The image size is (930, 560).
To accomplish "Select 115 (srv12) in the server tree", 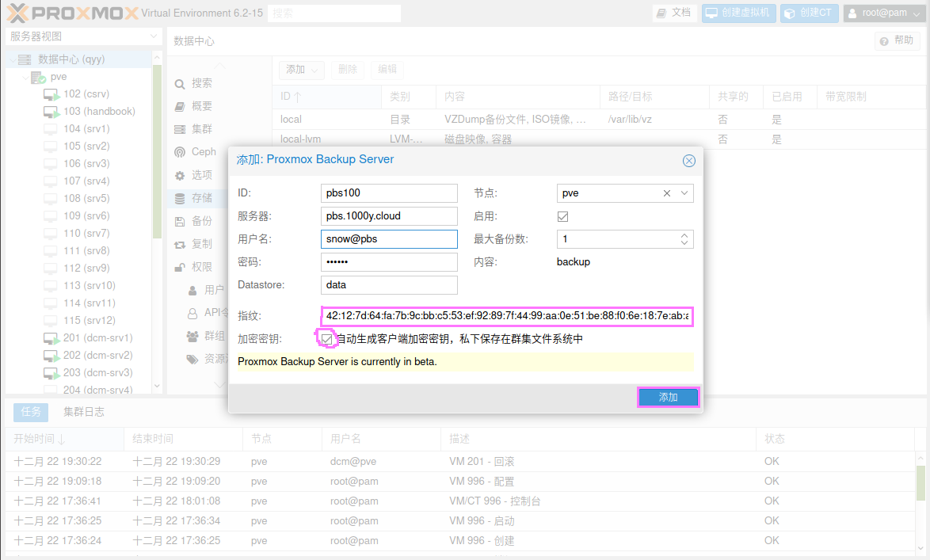I will point(90,321).
